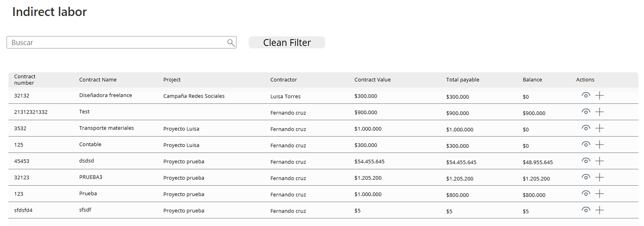View details of contract 32132
The height and width of the screenshot is (226, 644).
[x=585, y=95]
